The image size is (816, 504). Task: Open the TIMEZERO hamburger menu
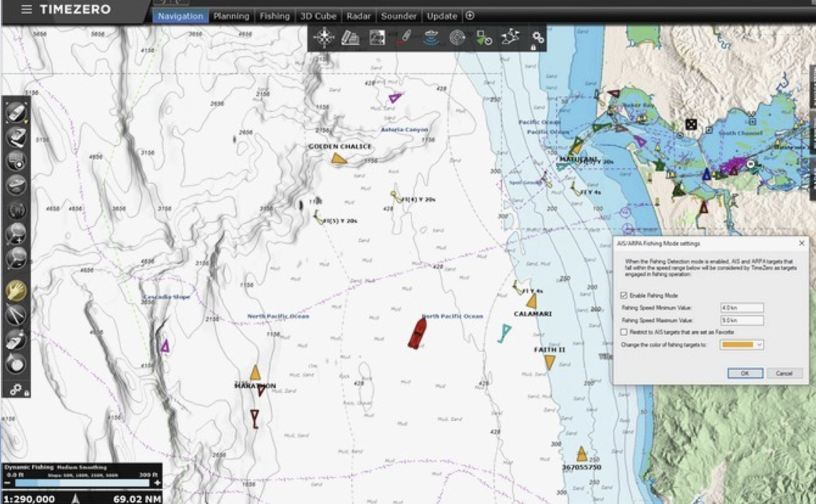click(26, 10)
